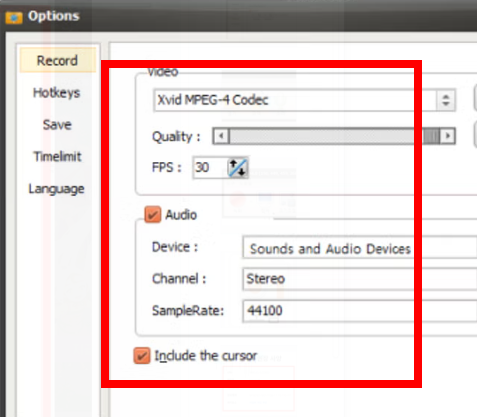477x417 pixels.
Task: Click the Quality slider thumb handle
Action: pyautogui.click(x=432, y=136)
